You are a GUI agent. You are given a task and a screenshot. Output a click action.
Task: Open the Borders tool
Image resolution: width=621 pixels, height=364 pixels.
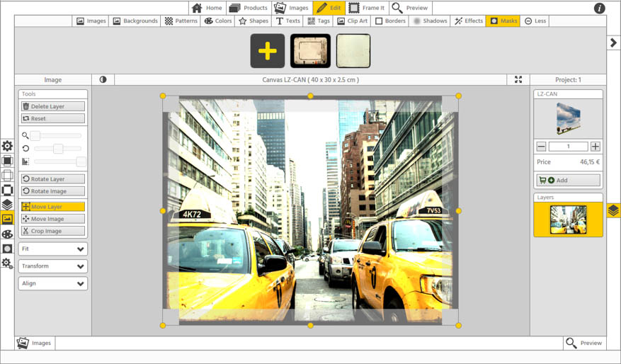390,21
